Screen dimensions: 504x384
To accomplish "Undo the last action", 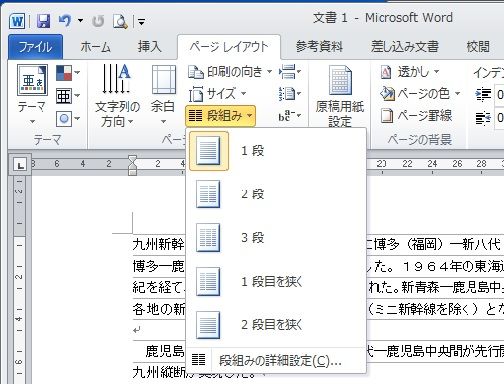I will pyautogui.click(x=65, y=21).
